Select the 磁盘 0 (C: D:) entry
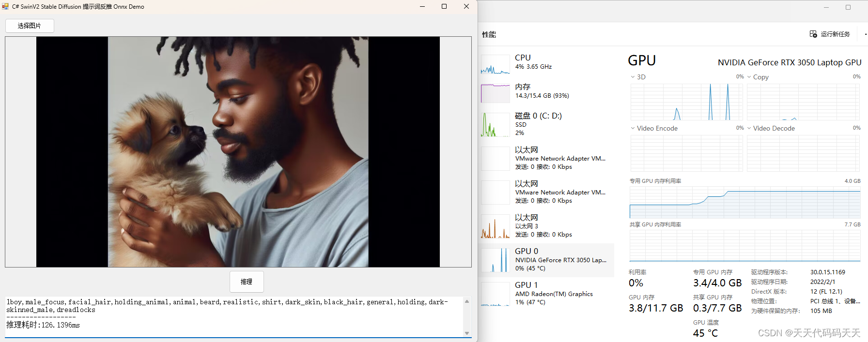Viewport: 868px width, 342px height. tap(546, 124)
